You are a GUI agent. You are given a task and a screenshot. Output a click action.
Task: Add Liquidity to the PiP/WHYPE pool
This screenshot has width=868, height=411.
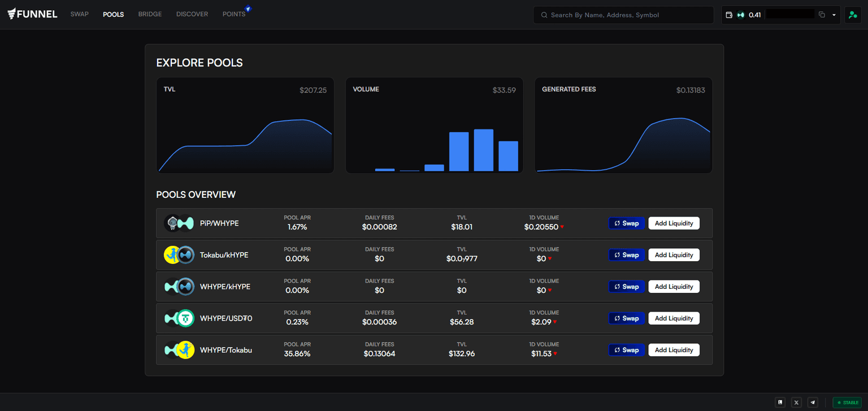[674, 223]
